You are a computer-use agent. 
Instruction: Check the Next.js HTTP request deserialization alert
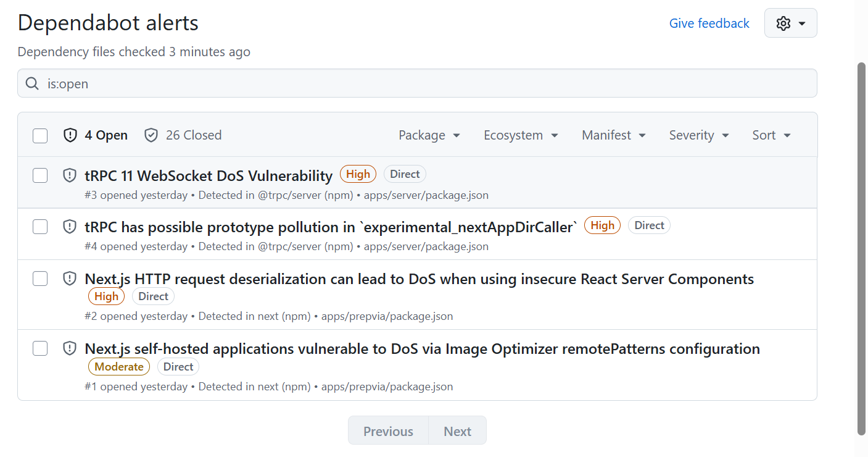pos(40,279)
